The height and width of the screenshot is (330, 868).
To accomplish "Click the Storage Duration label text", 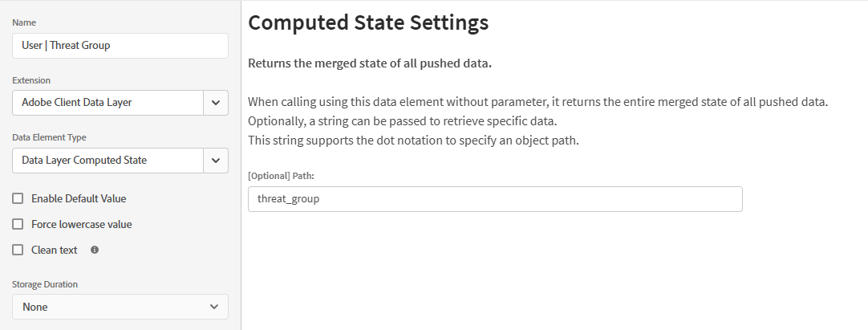I will tap(45, 284).
